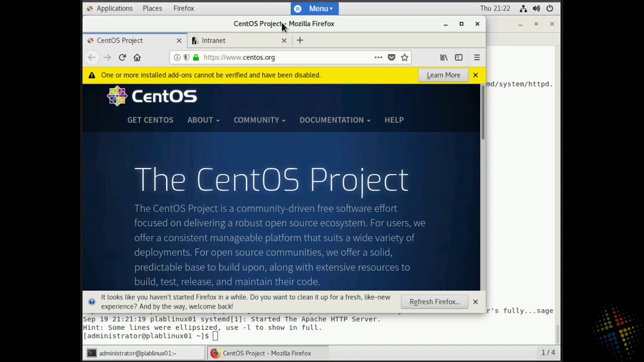Image resolution: width=644 pixels, height=362 pixels.
Task: Click the Firefox forward arrow button
Action: [107, 57]
